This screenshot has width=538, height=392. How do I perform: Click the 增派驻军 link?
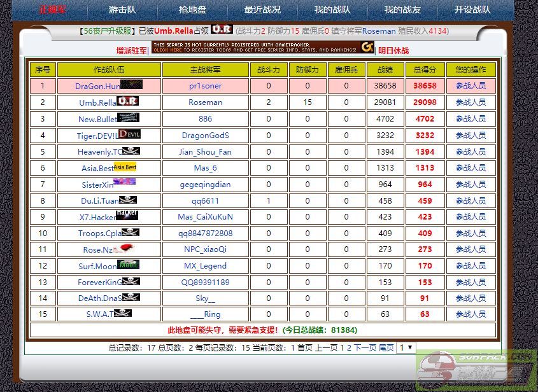(132, 51)
